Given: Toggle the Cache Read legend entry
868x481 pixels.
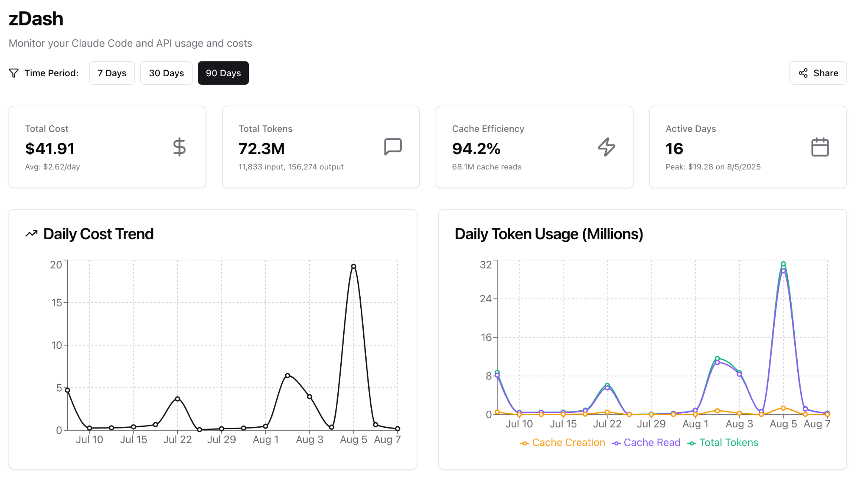Looking at the screenshot, I should point(646,442).
